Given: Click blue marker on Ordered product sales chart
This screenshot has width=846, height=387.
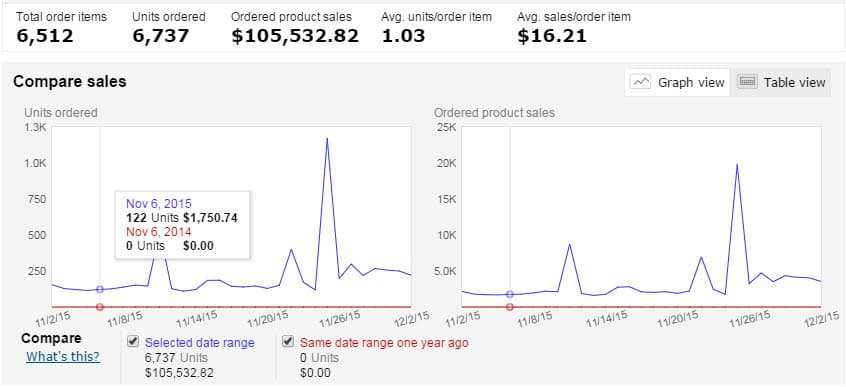Looking at the screenshot, I should [x=510, y=294].
